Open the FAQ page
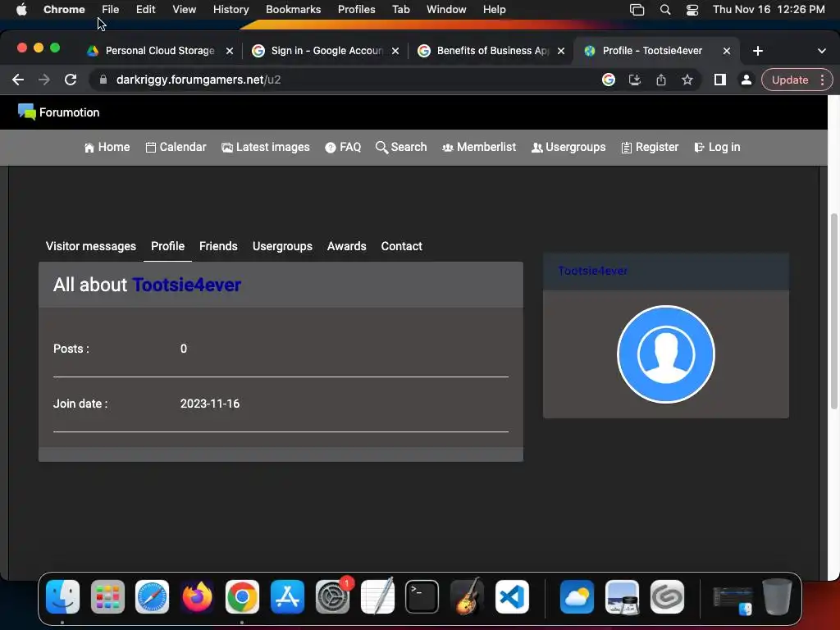 (343, 148)
